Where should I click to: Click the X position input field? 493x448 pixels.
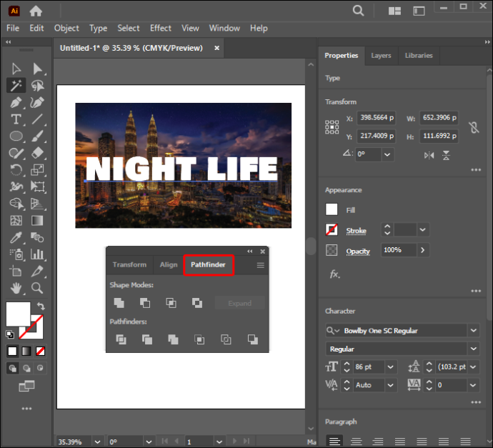(x=376, y=118)
